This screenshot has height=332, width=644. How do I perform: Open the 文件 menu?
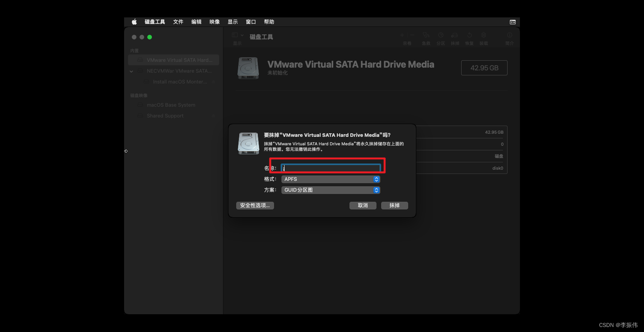click(178, 22)
